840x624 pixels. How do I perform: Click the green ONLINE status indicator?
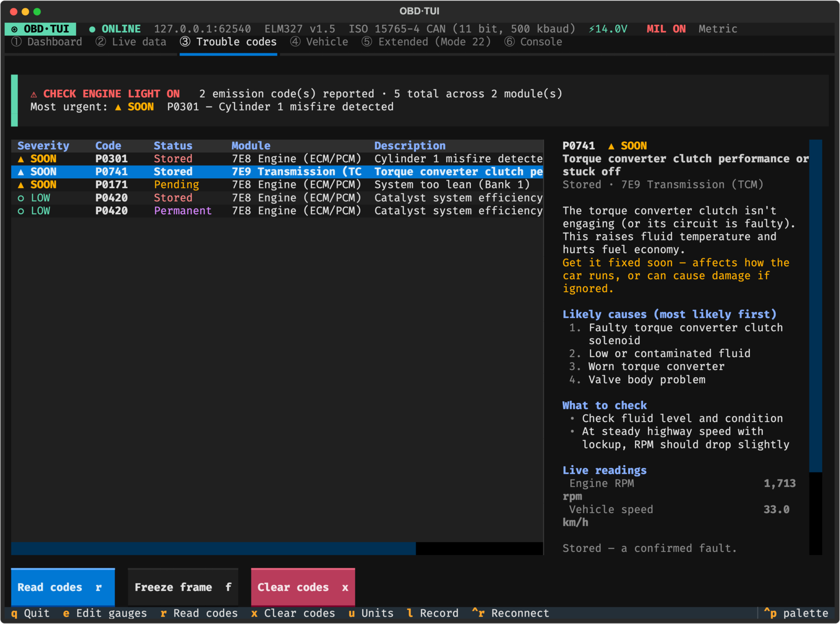pyautogui.click(x=115, y=29)
